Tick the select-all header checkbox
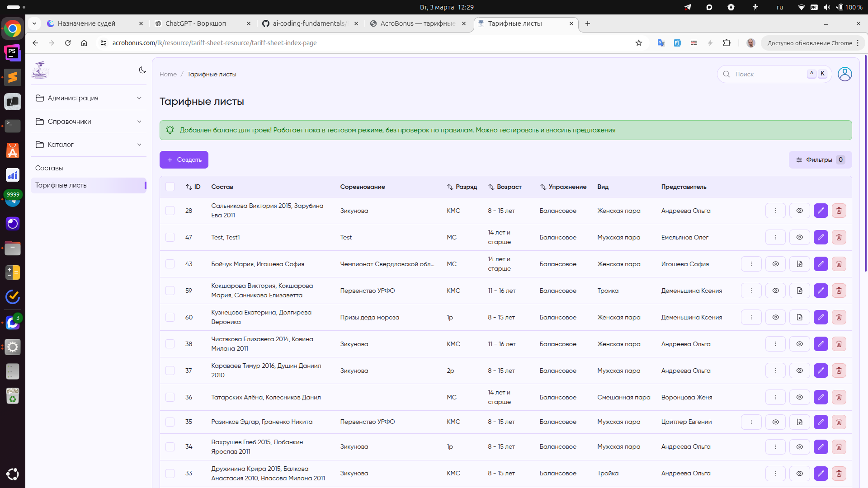This screenshot has width=868, height=488. pyautogui.click(x=170, y=187)
